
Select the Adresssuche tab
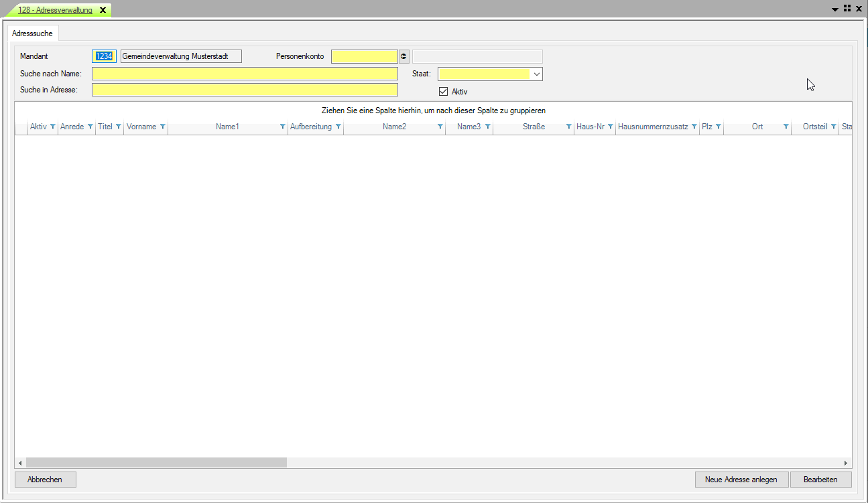click(x=32, y=33)
